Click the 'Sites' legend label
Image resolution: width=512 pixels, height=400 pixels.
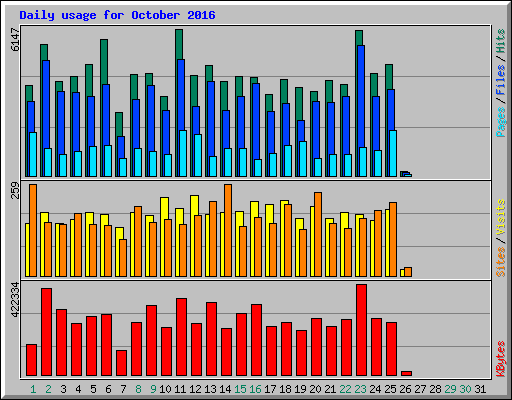[x=501, y=262]
